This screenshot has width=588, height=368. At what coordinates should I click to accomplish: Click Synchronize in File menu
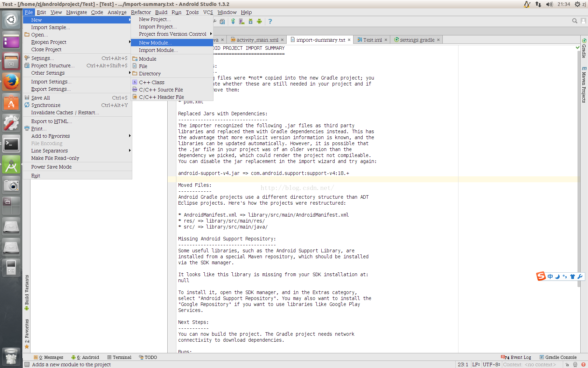click(77, 105)
